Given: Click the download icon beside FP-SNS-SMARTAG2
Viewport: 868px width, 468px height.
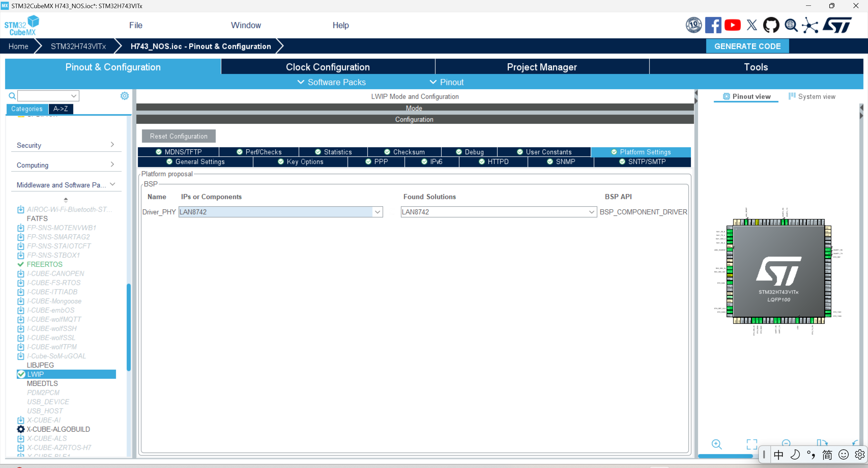Looking at the screenshot, I should [21, 237].
